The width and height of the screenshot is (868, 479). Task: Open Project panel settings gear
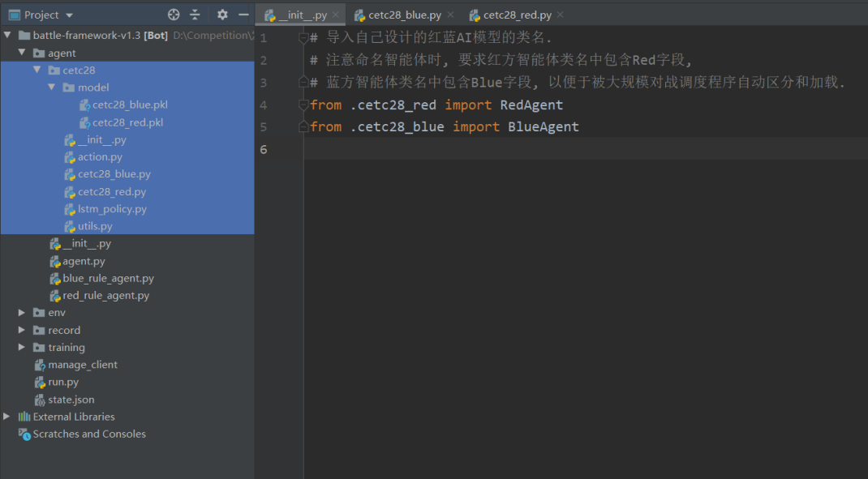pos(222,15)
